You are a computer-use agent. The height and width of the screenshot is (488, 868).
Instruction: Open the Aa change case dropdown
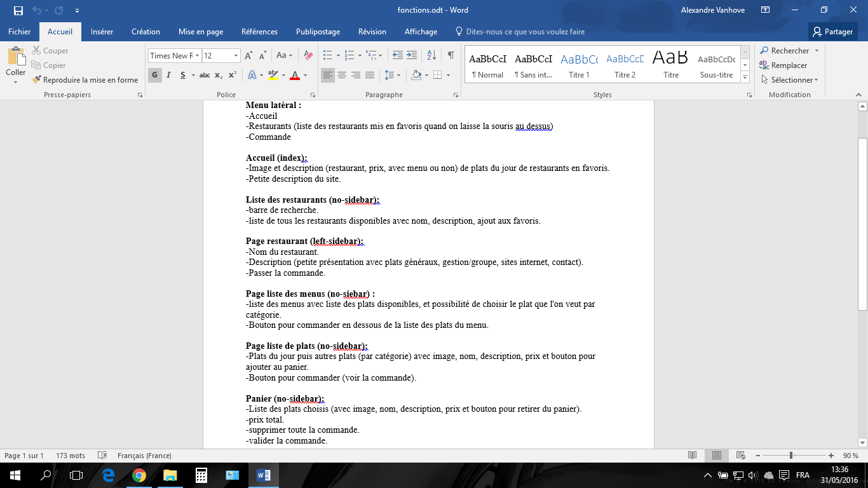tap(284, 56)
